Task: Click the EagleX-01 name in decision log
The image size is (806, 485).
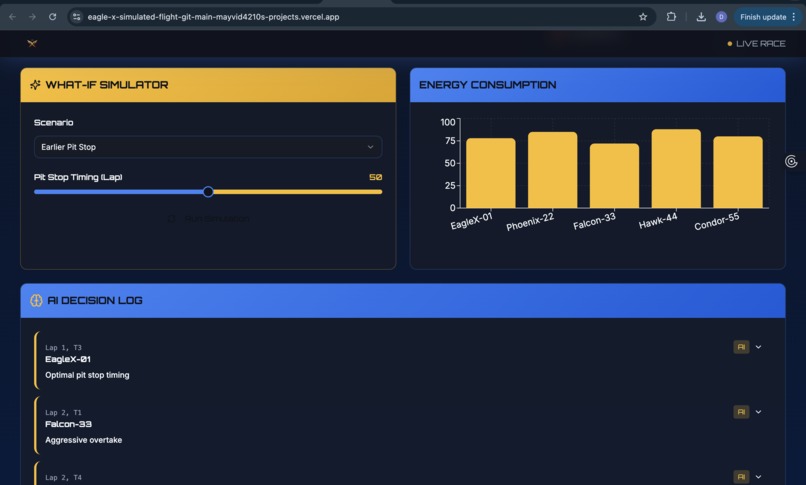Action: 67,359
